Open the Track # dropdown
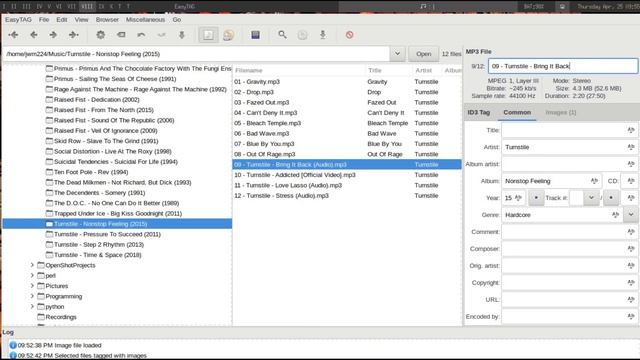 591,198
